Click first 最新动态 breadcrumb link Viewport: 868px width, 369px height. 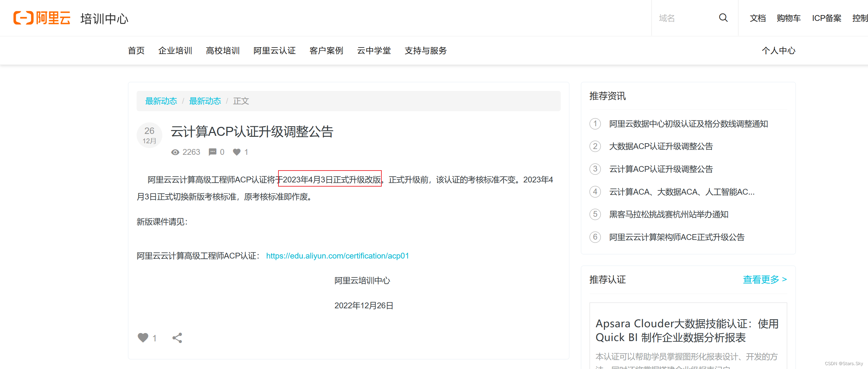coord(161,101)
